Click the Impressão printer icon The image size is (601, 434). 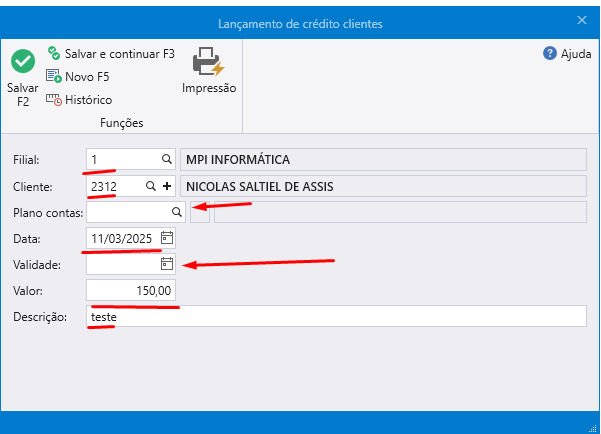coord(208,62)
